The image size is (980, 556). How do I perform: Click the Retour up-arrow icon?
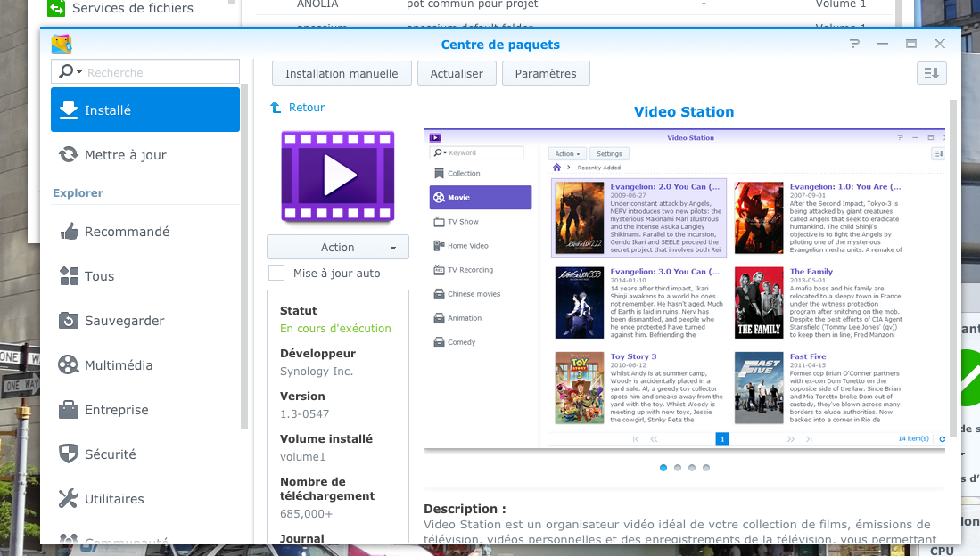click(276, 108)
